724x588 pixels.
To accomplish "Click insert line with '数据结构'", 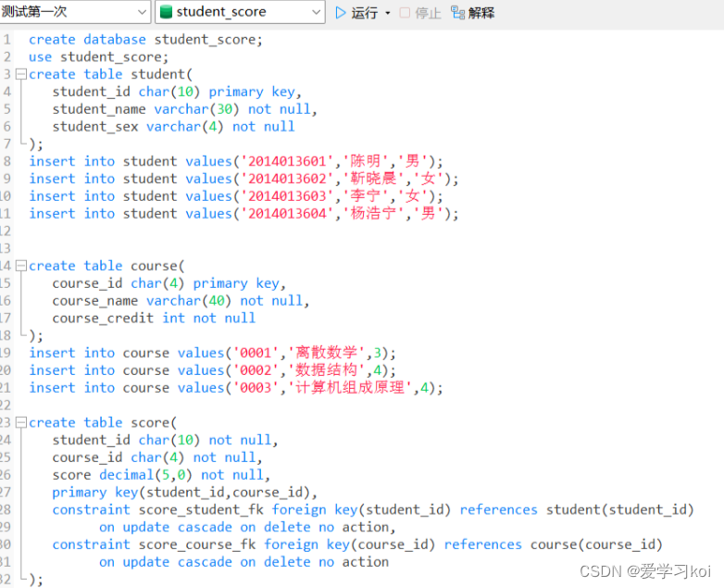I will point(212,370).
